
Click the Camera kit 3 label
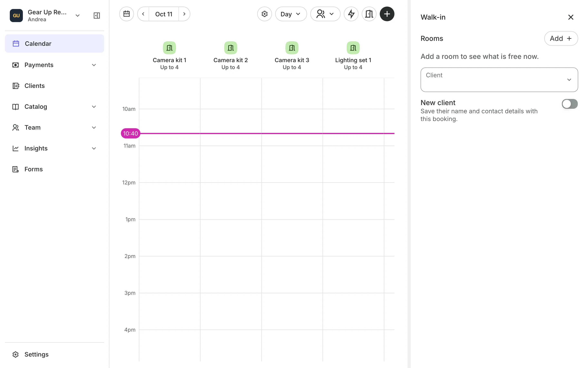point(292,60)
